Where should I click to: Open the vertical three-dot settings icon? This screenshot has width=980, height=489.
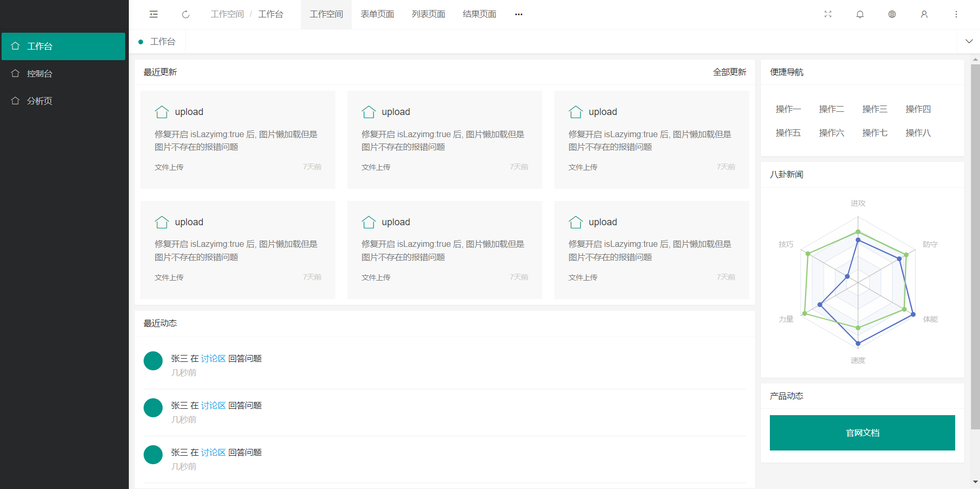[x=956, y=14]
